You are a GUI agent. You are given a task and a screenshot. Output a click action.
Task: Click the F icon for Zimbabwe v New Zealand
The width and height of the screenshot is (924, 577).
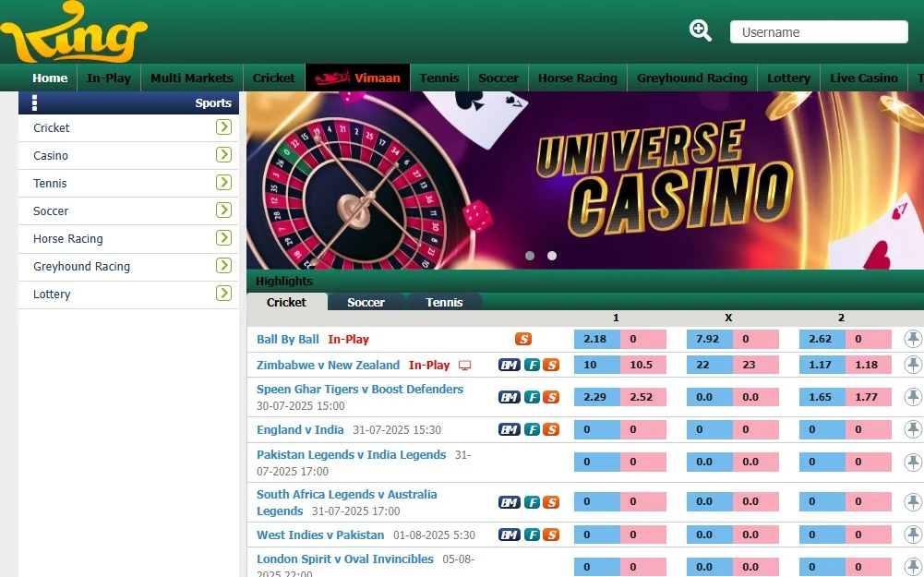pos(532,365)
